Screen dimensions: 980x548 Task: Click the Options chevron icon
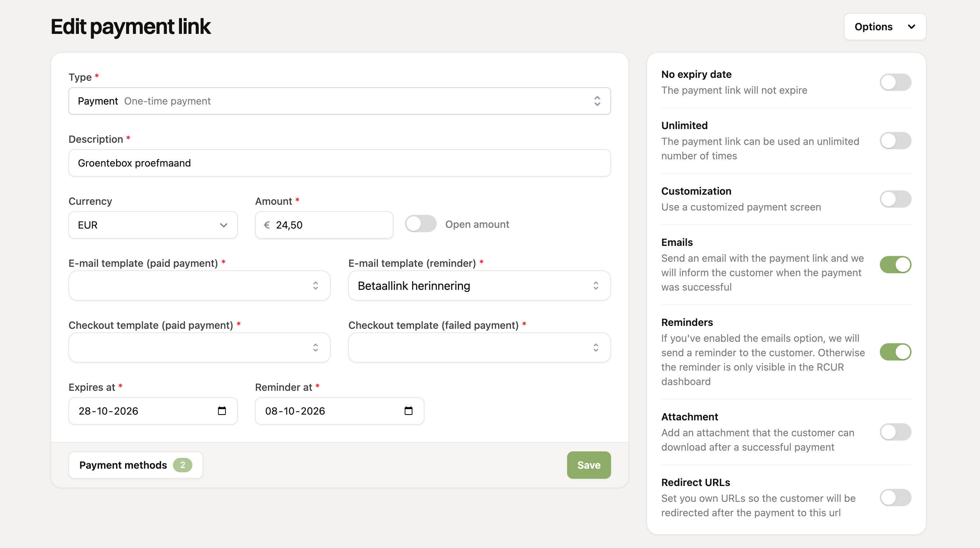(x=911, y=27)
